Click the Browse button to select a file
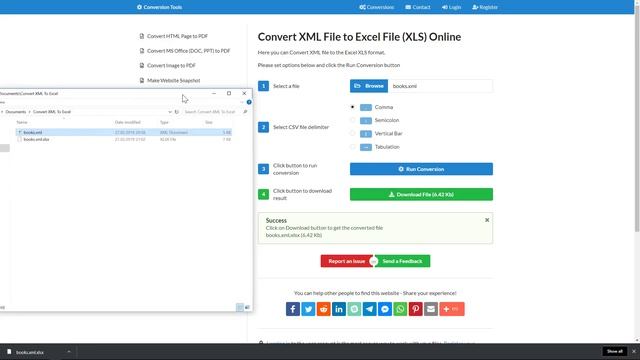Screen dimensions: 640x360 [x=369, y=86]
